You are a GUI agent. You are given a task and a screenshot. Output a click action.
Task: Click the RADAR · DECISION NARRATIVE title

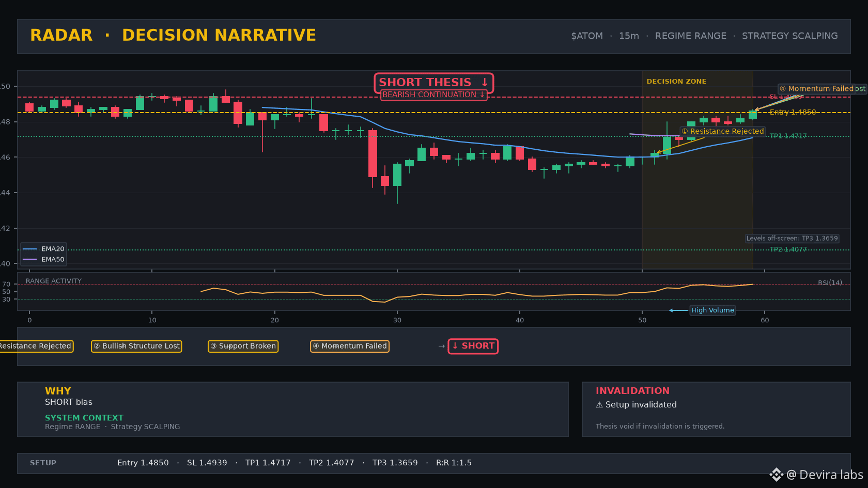click(x=173, y=35)
